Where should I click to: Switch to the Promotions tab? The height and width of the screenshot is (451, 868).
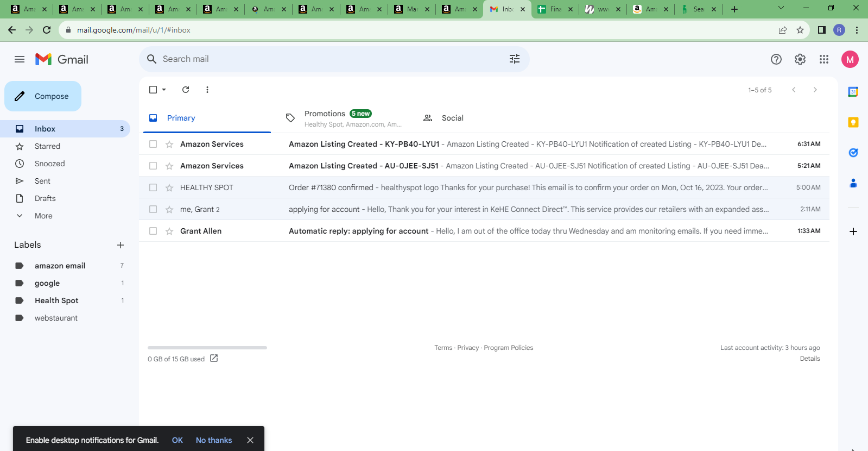[345, 118]
